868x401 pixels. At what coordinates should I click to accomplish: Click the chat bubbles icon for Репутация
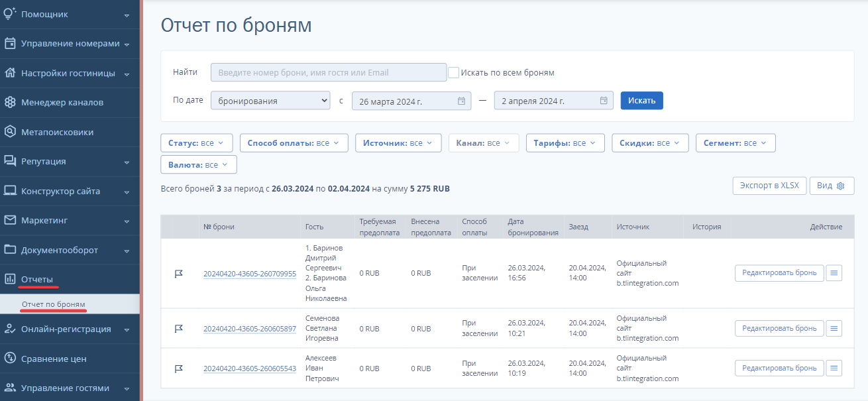(10, 161)
